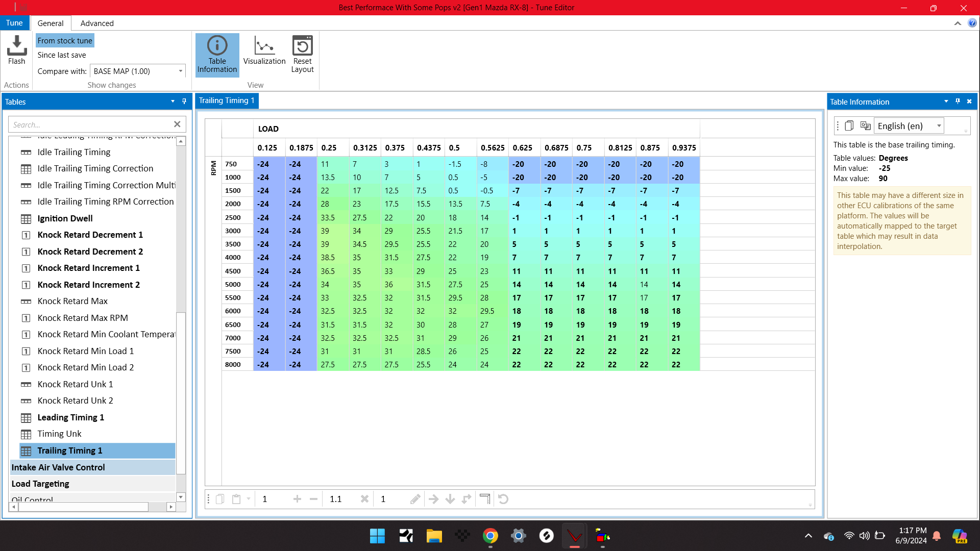
Task: Select 'From stock tune' change display
Action: point(65,41)
